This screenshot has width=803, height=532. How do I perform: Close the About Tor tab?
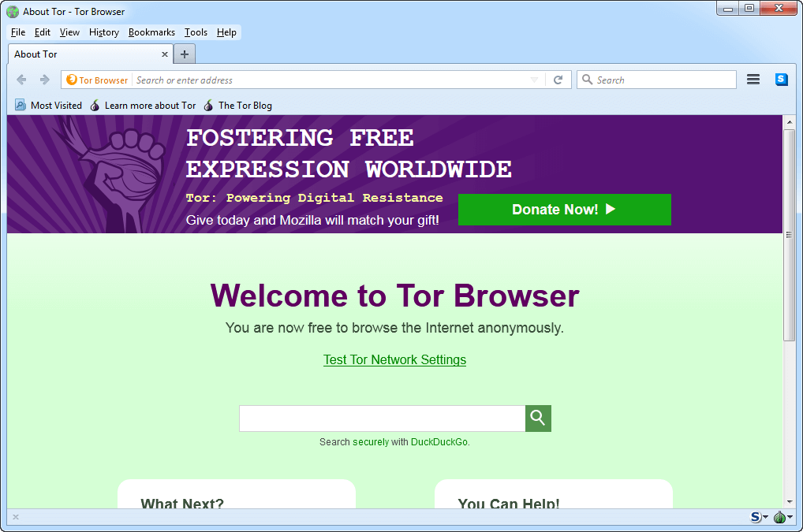coord(164,54)
